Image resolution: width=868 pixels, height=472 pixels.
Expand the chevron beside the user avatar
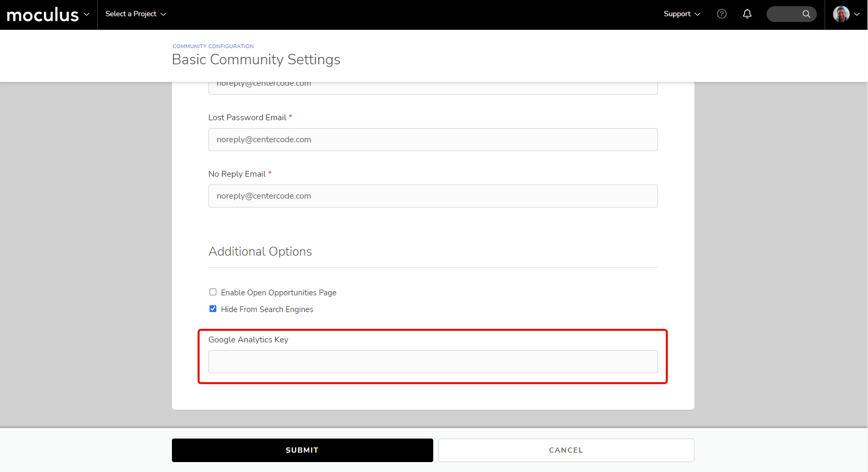(x=857, y=14)
